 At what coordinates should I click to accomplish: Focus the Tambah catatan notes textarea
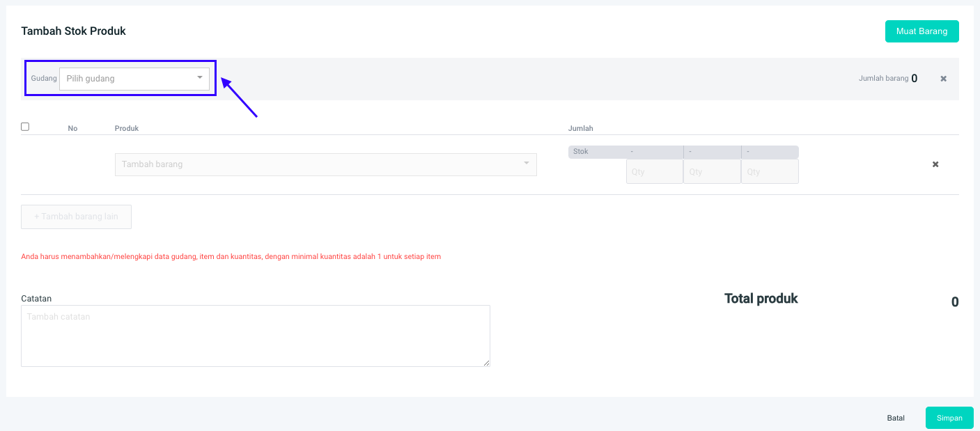(255, 336)
